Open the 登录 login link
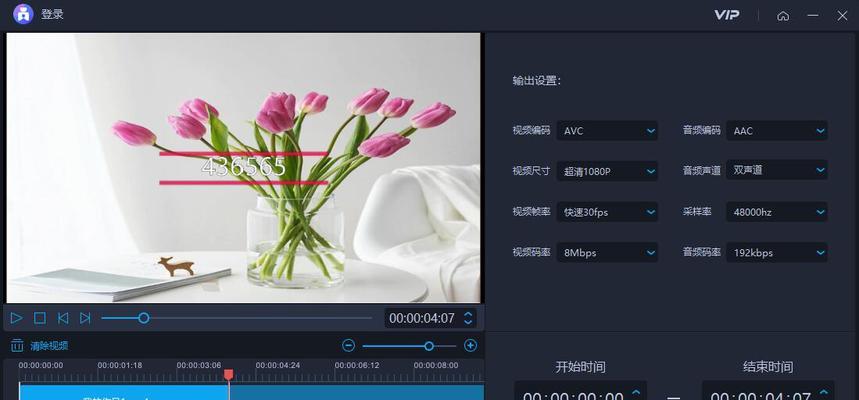The width and height of the screenshot is (859, 400). pyautogui.click(x=53, y=15)
